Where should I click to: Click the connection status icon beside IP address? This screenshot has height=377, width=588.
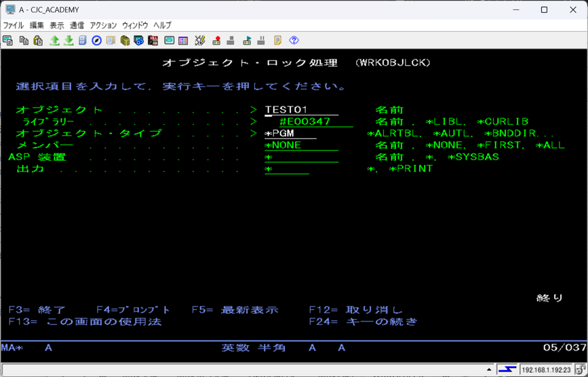tap(507, 370)
